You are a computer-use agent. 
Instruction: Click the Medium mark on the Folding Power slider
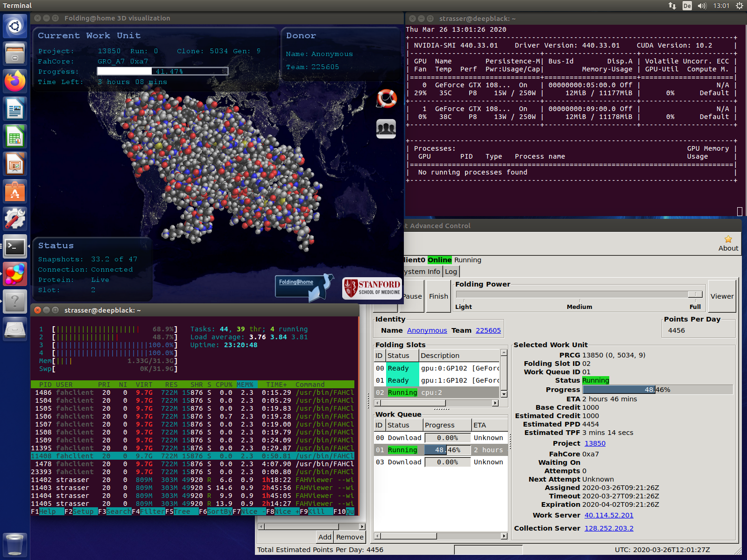coord(579,307)
